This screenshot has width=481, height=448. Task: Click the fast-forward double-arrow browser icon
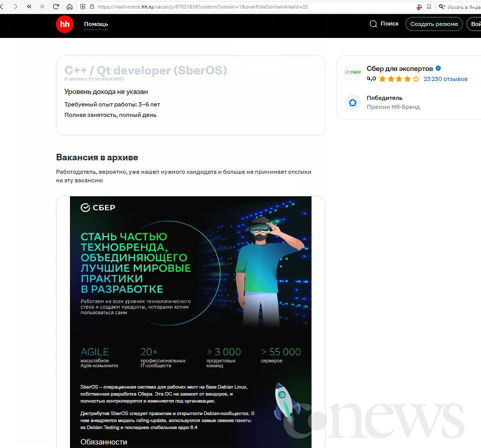coord(42,6)
